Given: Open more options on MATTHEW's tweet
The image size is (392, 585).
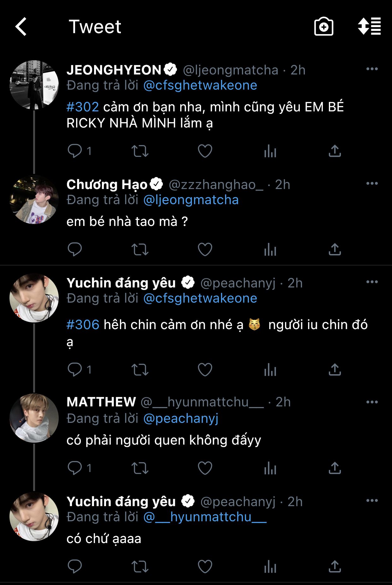Looking at the screenshot, I should (x=372, y=402).
